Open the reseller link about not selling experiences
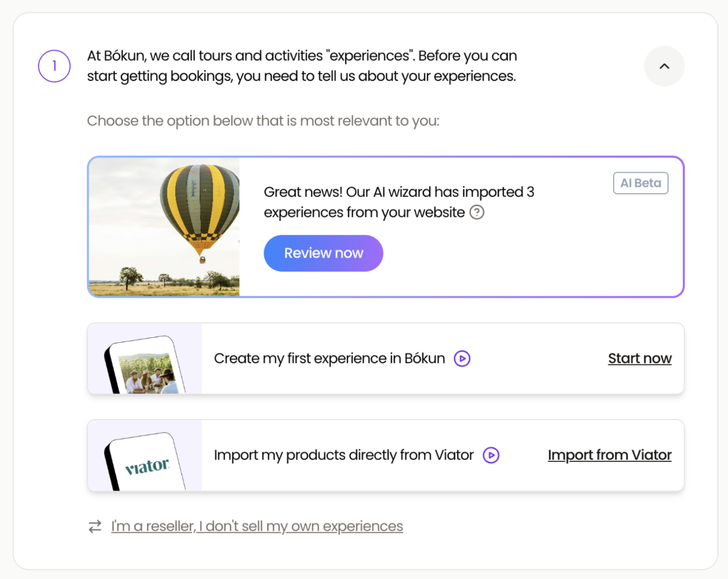 [x=257, y=526]
